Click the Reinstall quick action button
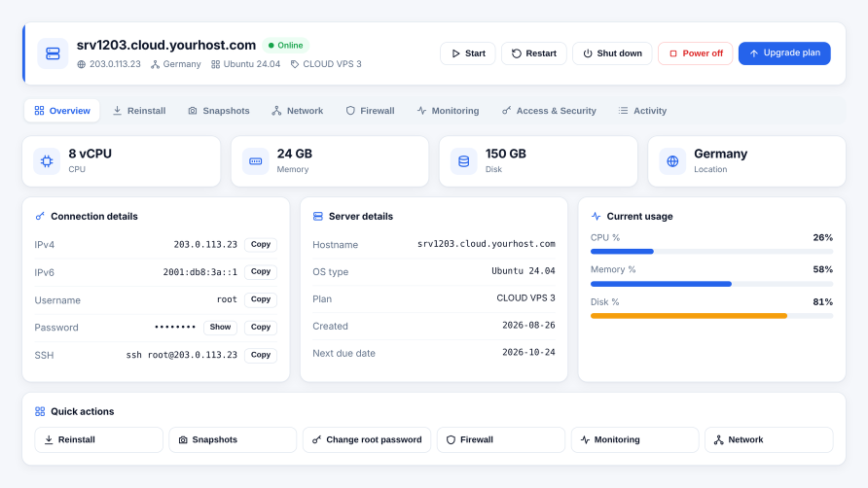Viewport: 868px width, 488px height. 99,439
